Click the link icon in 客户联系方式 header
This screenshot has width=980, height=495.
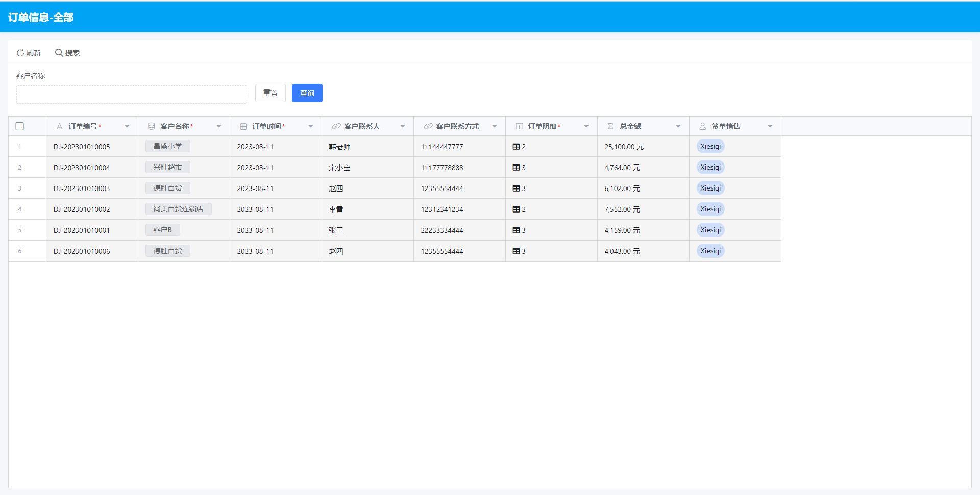428,126
